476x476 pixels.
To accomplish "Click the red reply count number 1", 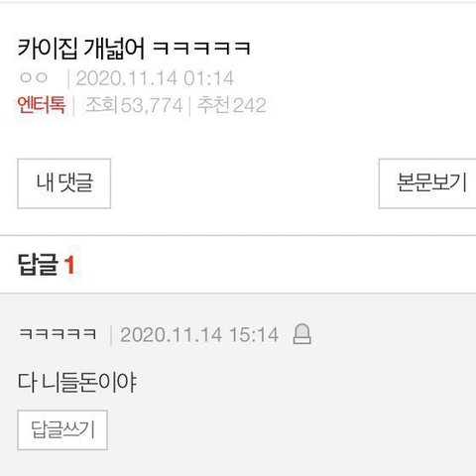I will [69, 265].
